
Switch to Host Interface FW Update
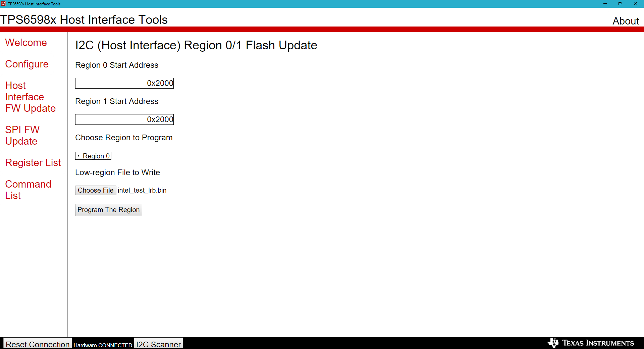point(30,97)
